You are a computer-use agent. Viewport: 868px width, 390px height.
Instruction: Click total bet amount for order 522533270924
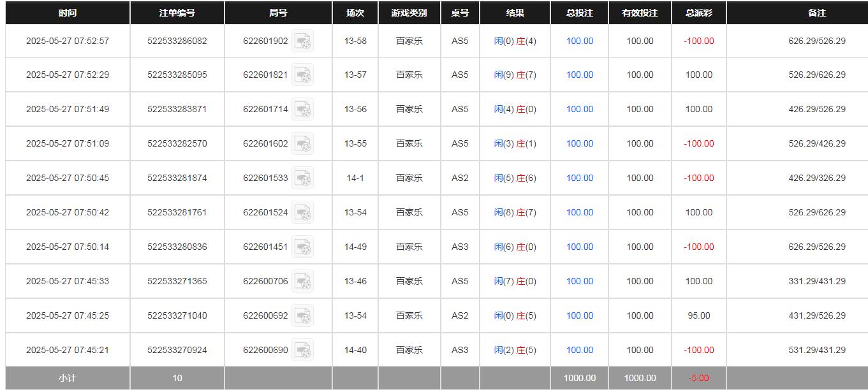[x=580, y=350]
